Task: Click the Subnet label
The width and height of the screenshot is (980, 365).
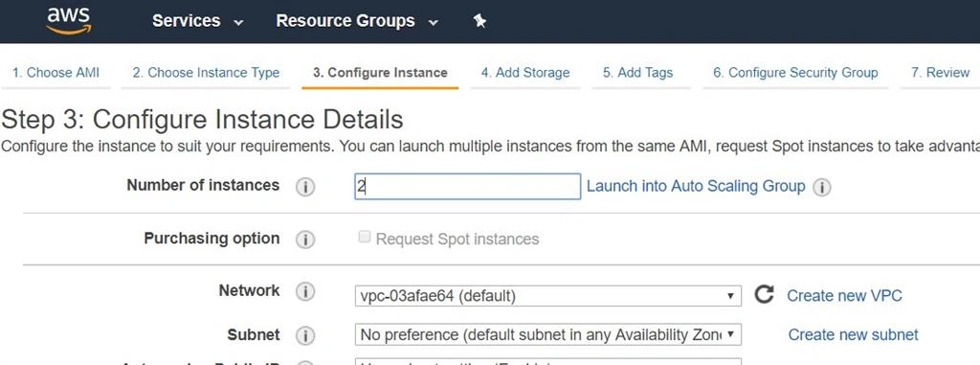Action: pos(254,335)
